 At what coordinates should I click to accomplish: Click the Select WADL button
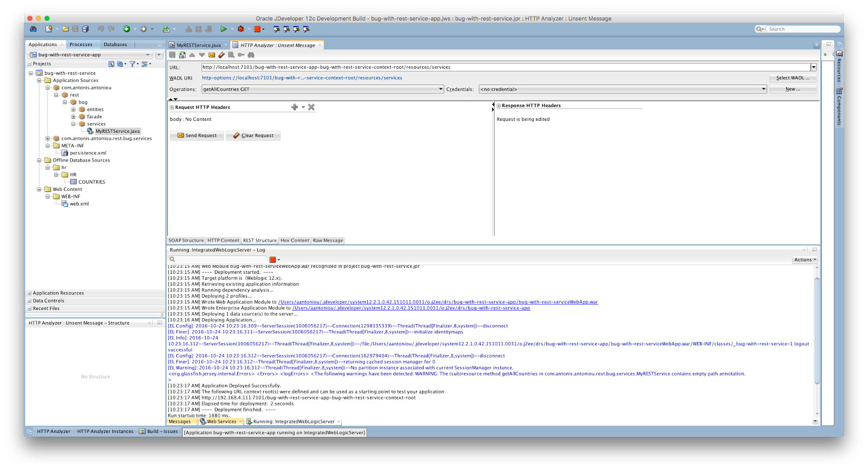pos(793,78)
